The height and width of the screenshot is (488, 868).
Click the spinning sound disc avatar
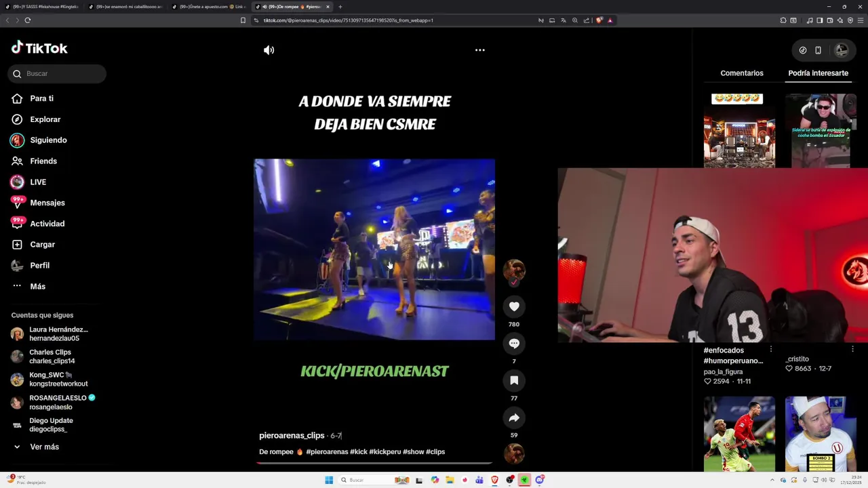[x=514, y=453]
